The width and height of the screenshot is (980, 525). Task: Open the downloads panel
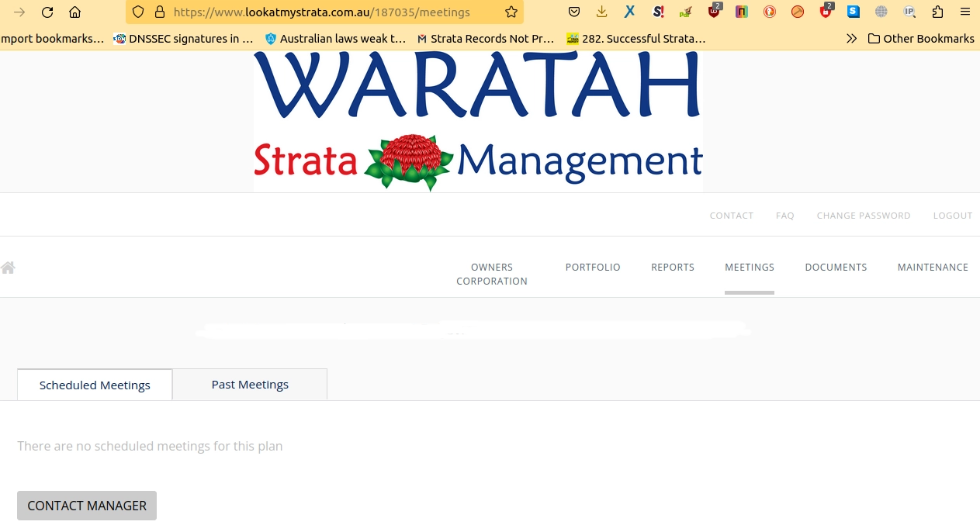(602, 12)
